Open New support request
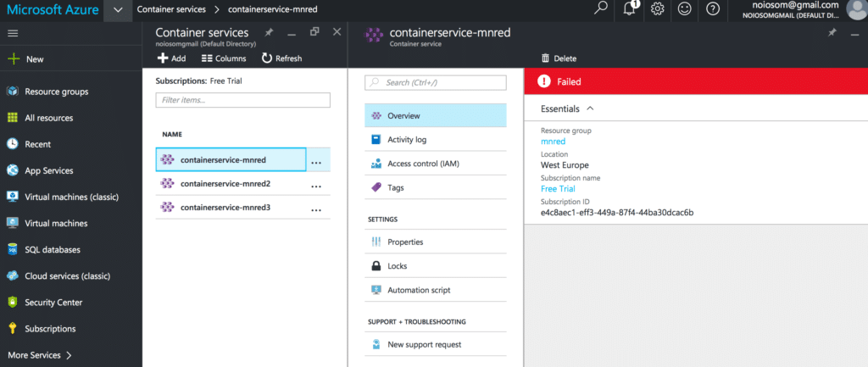 (435, 344)
